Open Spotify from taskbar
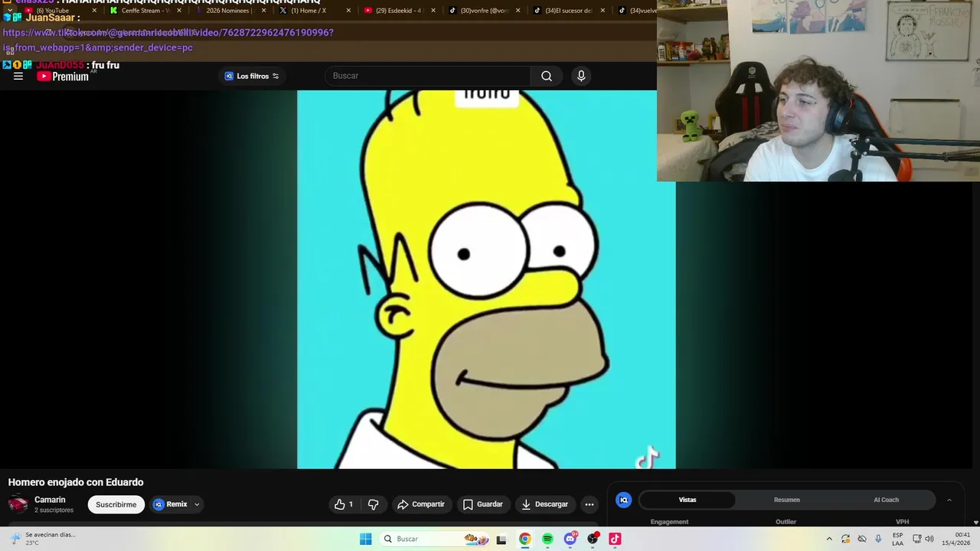Image resolution: width=980 pixels, height=551 pixels. (x=547, y=539)
